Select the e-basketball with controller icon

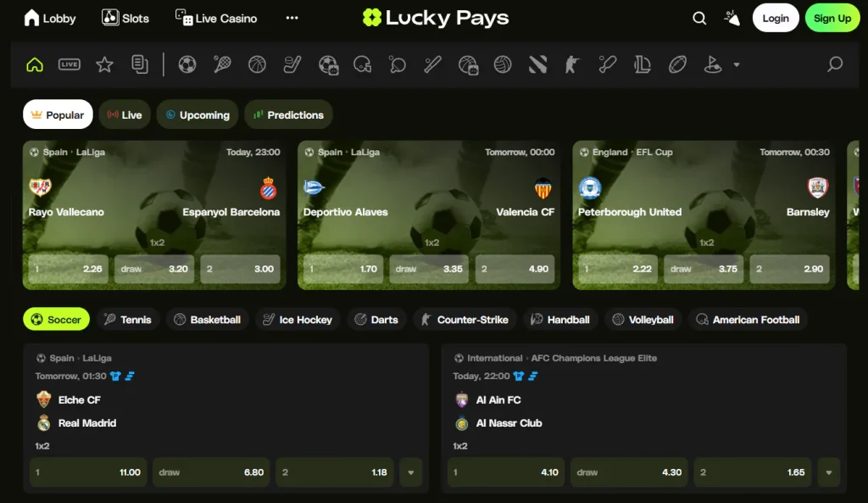(468, 64)
